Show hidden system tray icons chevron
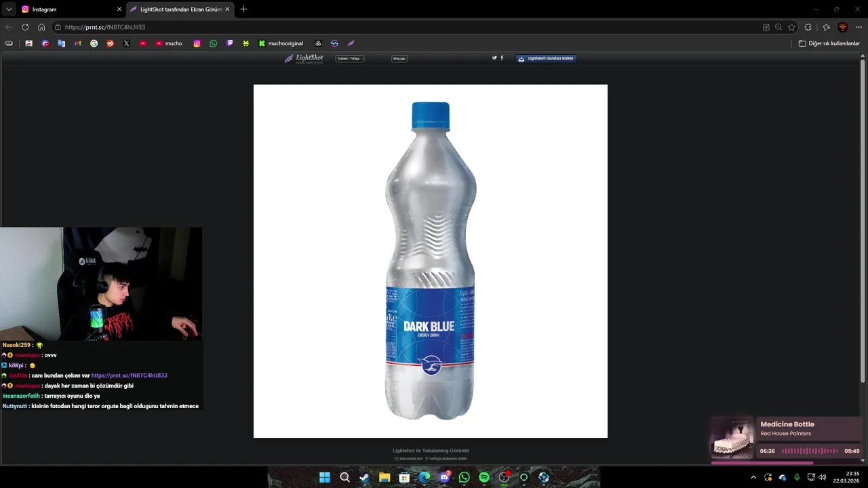 (x=753, y=477)
